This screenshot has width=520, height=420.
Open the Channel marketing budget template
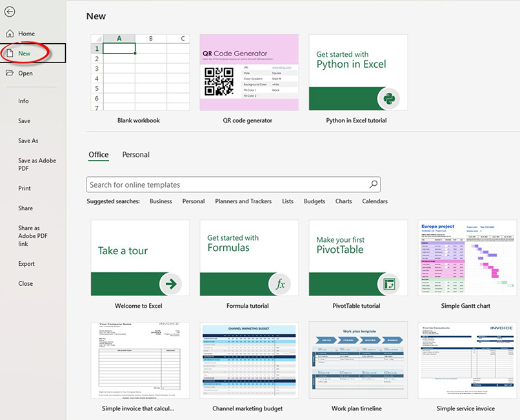pos(249,360)
